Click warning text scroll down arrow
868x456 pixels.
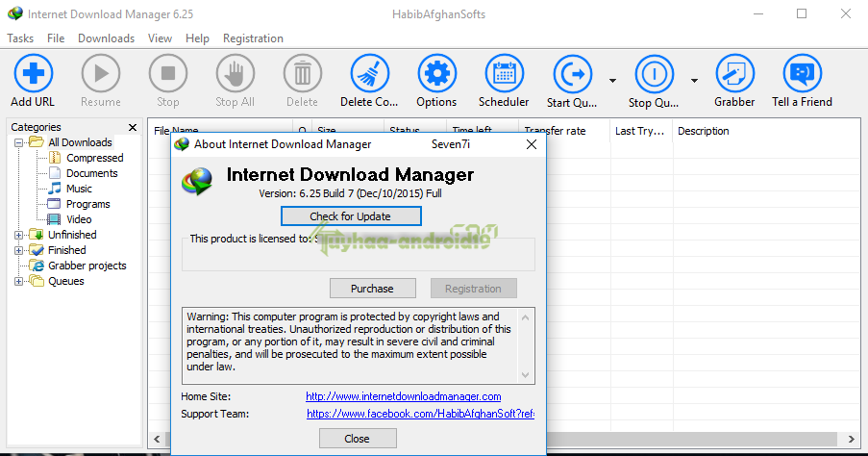click(526, 375)
